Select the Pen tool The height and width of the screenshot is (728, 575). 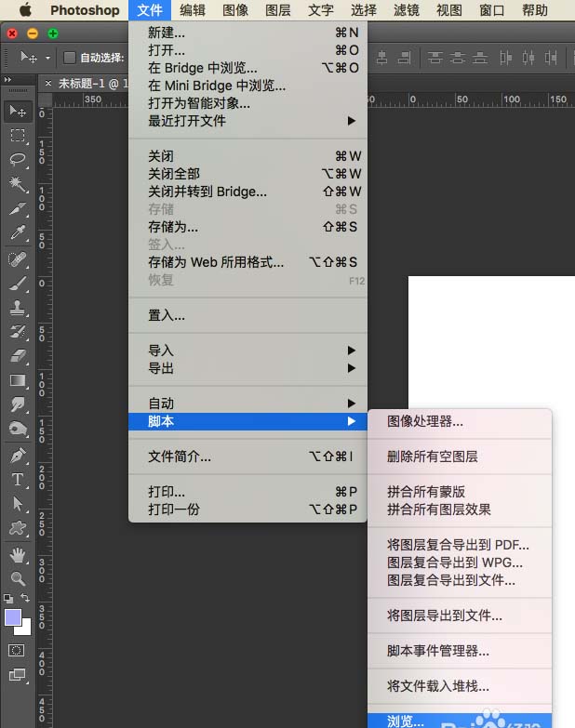click(x=18, y=456)
